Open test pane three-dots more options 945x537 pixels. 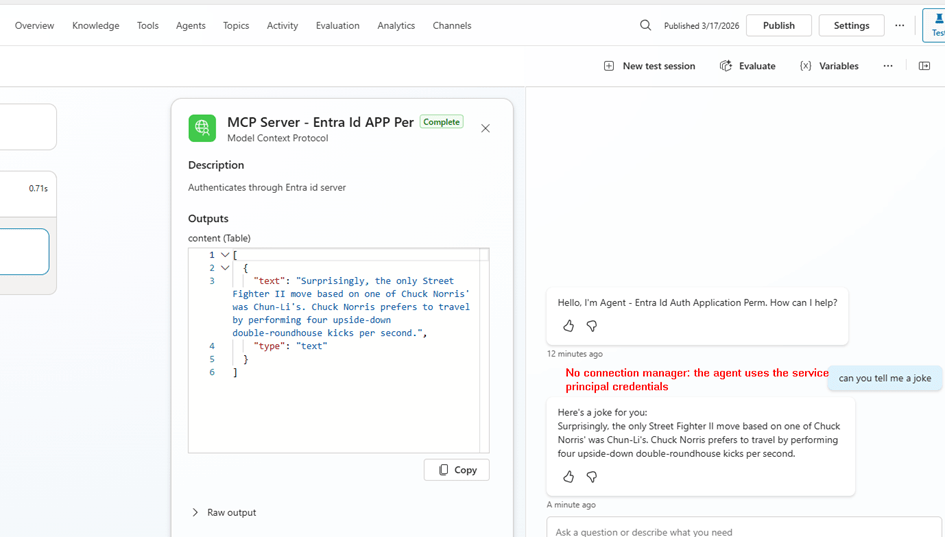coord(887,66)
